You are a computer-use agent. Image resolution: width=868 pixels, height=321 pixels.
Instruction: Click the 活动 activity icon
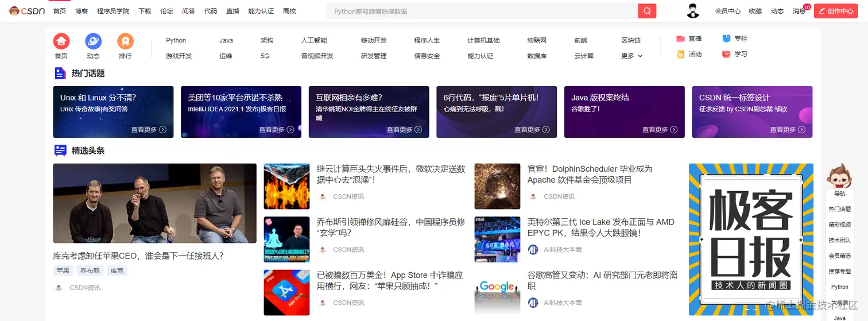680,54
